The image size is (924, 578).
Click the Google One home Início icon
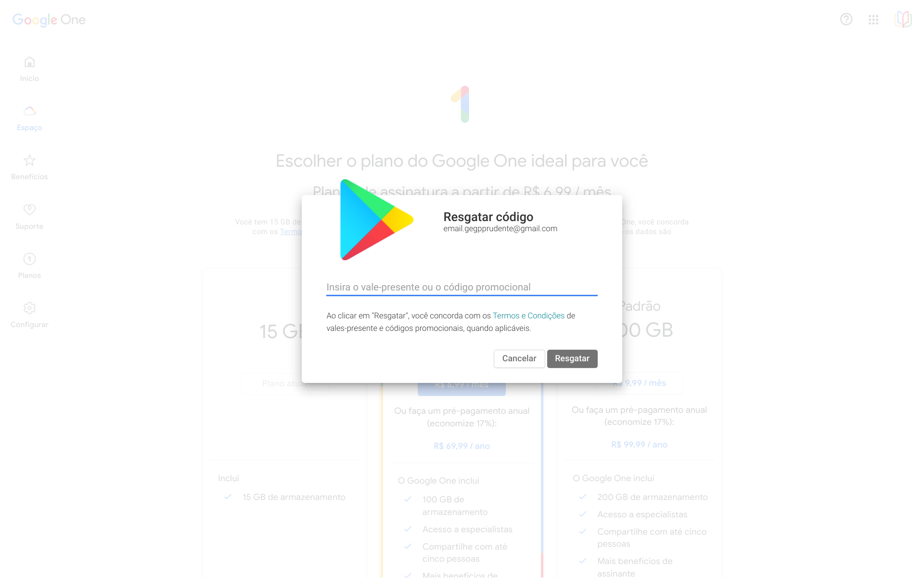pyautogui.click(x=30, y=62)
